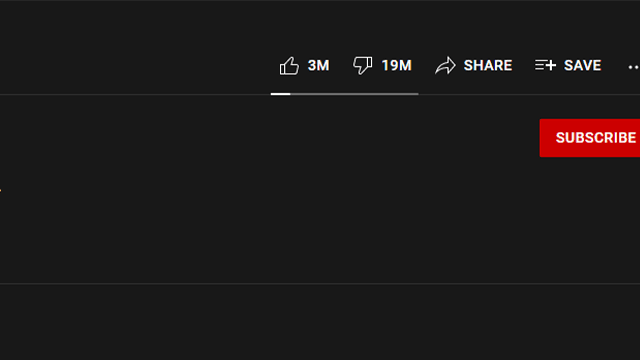Click the small orange mark at left edge
The height and width of the screenshot is (360, 640).
pyautogui.click(x=0, y=190)
